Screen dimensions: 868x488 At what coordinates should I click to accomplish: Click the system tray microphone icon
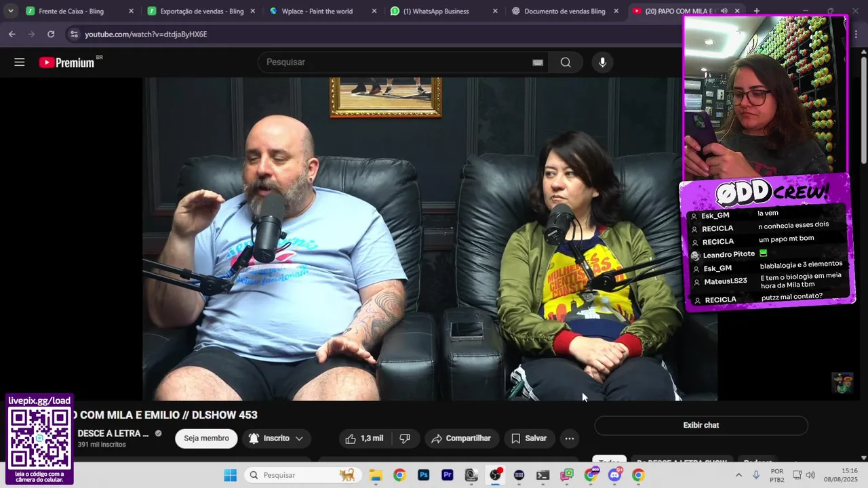pos(756,475)
